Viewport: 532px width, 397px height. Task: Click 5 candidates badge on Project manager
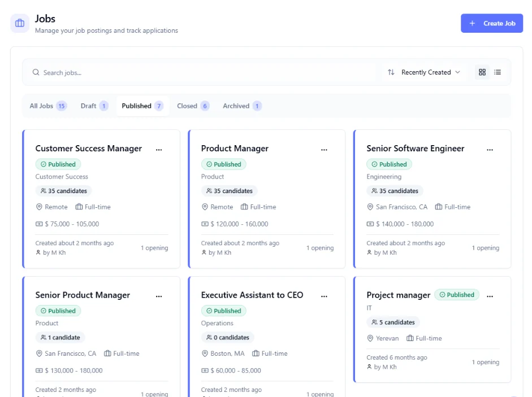[x=393, y=322]
